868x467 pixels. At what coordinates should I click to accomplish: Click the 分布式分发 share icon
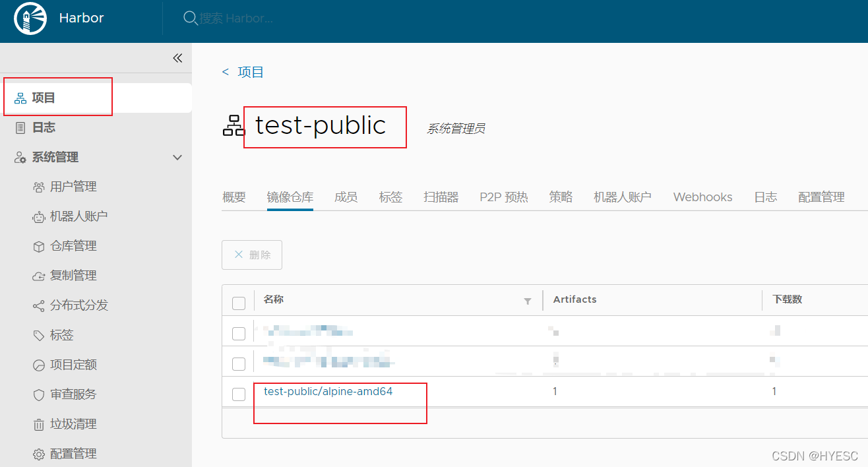(38, 306)
